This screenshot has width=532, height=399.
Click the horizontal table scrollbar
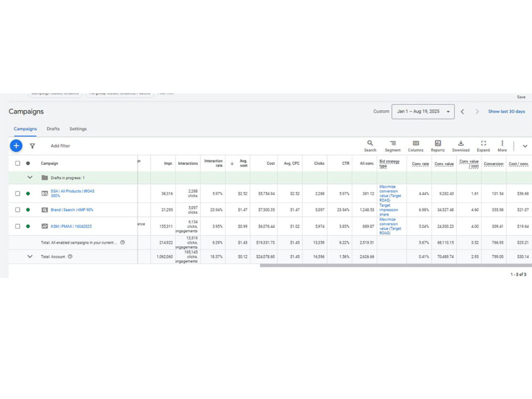[396, 265]
